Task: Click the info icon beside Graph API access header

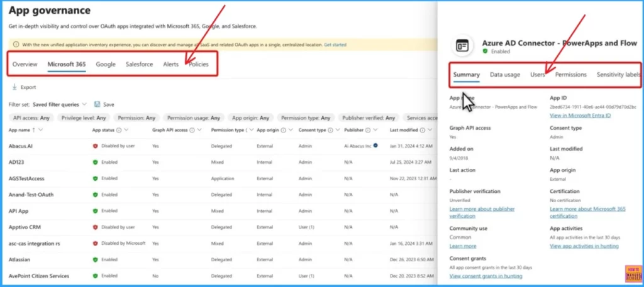Action: [x=192, y=130]
